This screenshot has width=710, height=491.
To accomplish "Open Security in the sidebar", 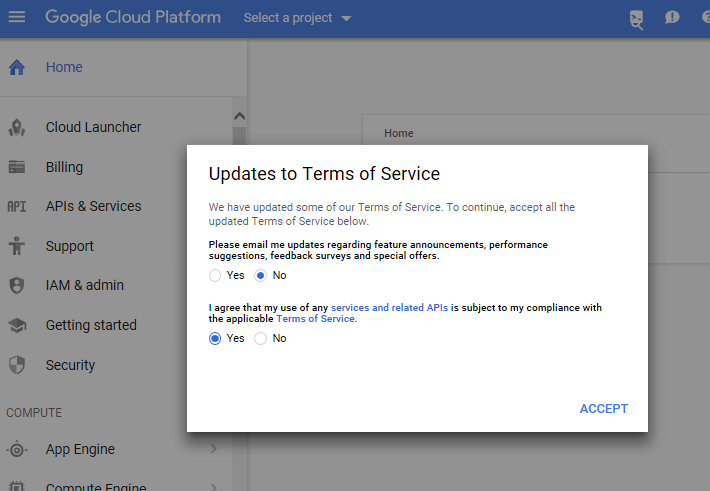I will pos(70,365).
